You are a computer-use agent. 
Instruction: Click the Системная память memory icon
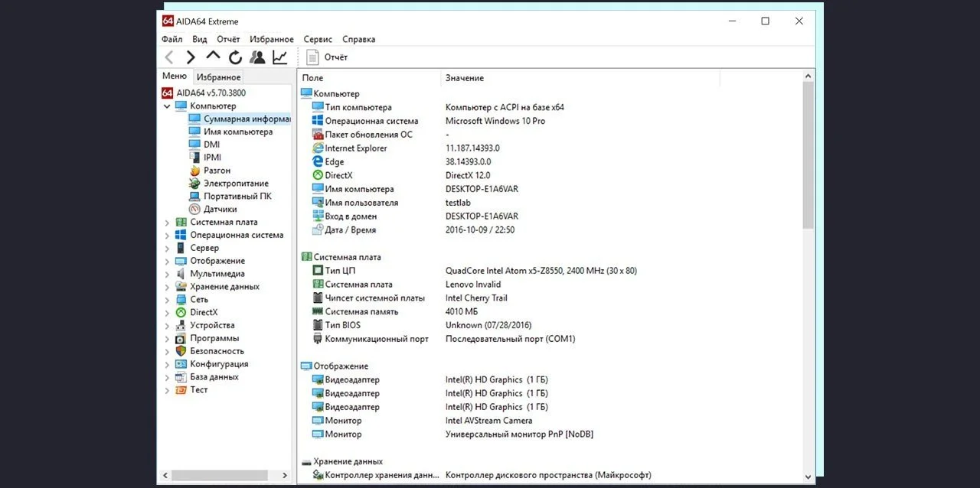tap(318, 311)
